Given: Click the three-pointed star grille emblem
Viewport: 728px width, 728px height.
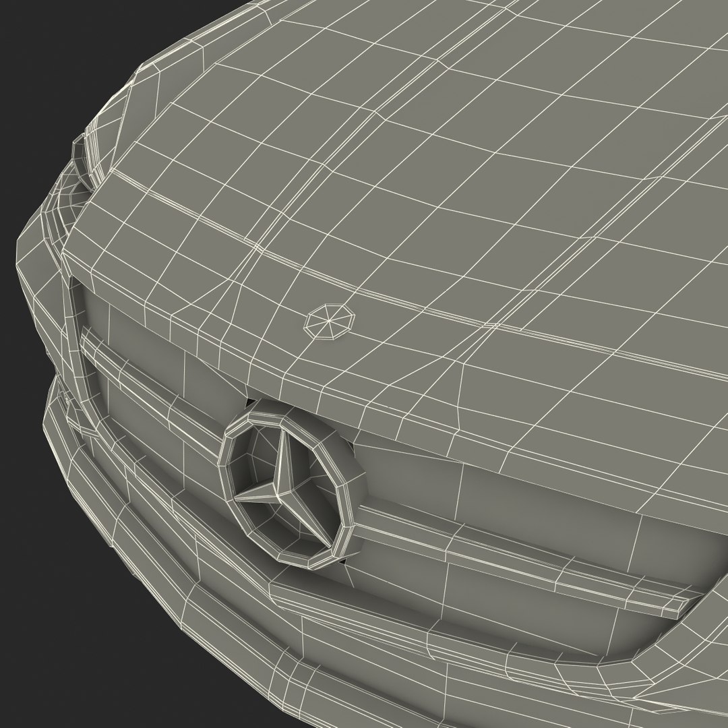Looking at the screenshot, I should coord(292,483).
